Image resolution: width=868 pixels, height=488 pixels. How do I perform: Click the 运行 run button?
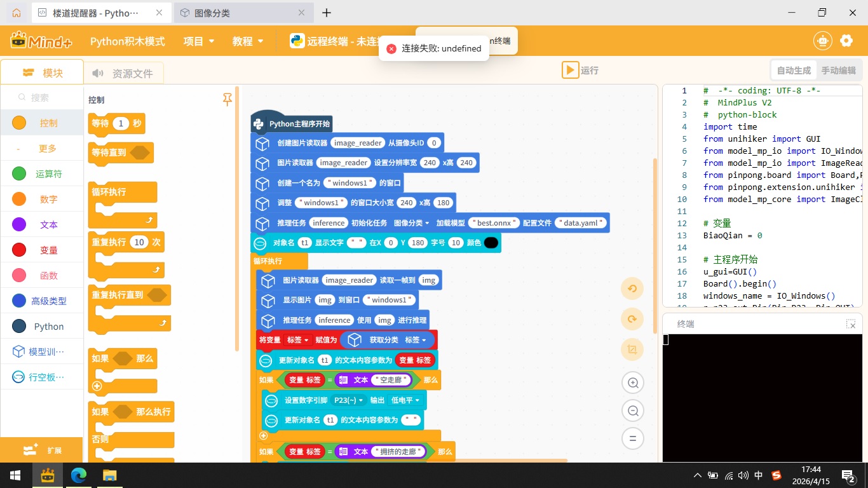pyautogui.click(x=580, y=71)
